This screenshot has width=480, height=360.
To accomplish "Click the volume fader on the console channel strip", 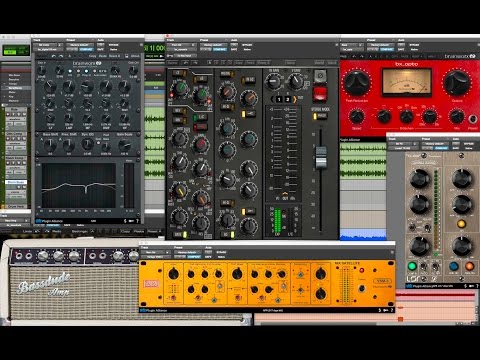I will point(321,157).
